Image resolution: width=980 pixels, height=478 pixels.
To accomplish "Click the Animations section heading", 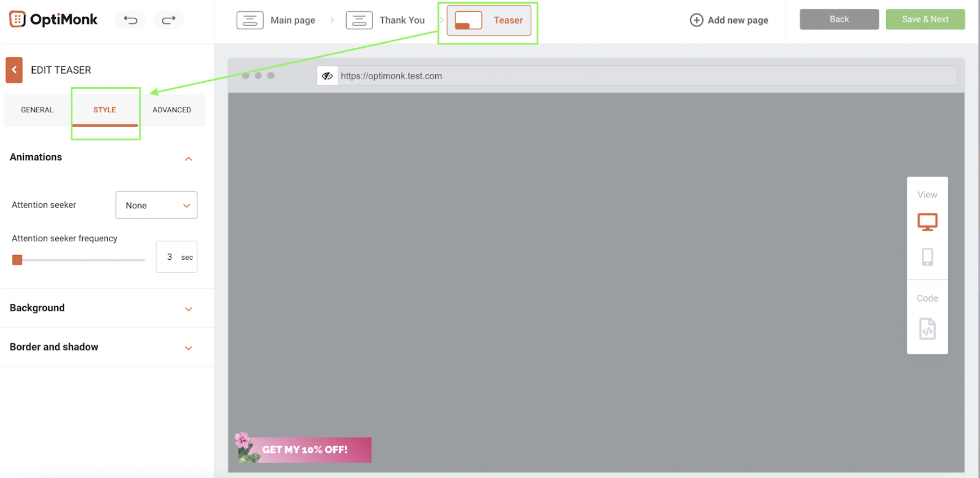I will point(36,157).
